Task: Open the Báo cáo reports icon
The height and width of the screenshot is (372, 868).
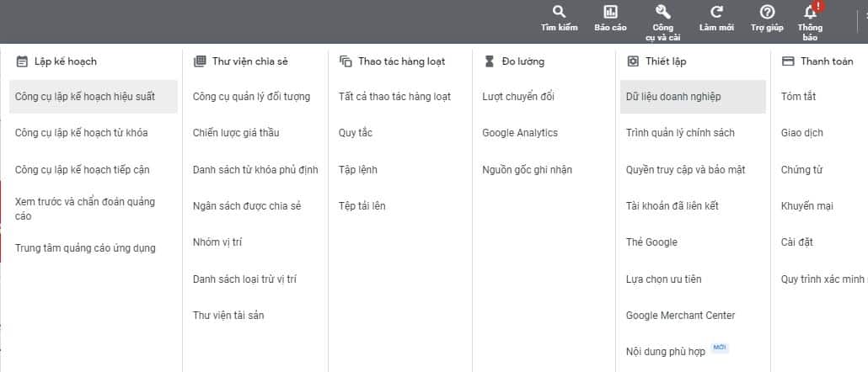Action: pos(610,12)
